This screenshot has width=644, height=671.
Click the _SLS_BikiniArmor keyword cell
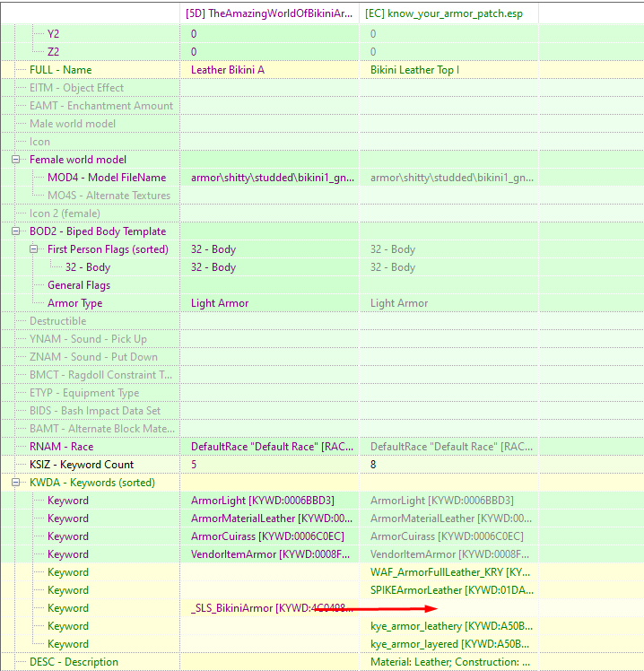pyautogui.click(x=269, y=609)
